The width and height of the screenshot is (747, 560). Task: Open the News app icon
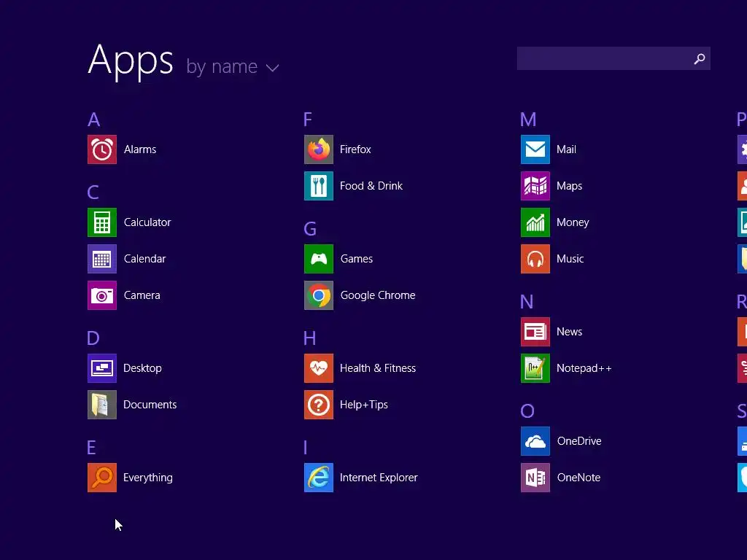[x=535, y=332]
